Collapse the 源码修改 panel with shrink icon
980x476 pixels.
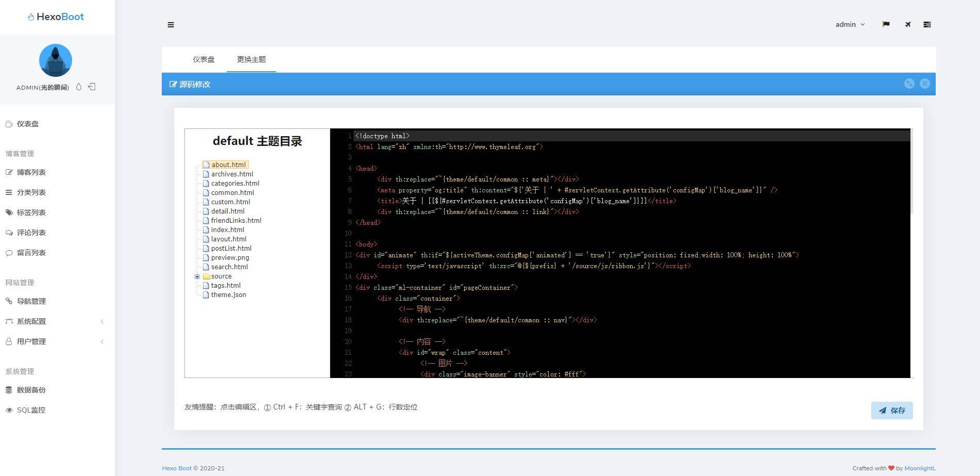pyautogui.click(x=909, y=84)
